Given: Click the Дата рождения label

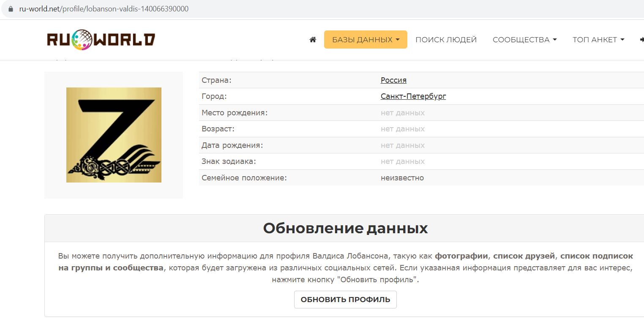Looking at the screenshot, I should click(232, 145).
